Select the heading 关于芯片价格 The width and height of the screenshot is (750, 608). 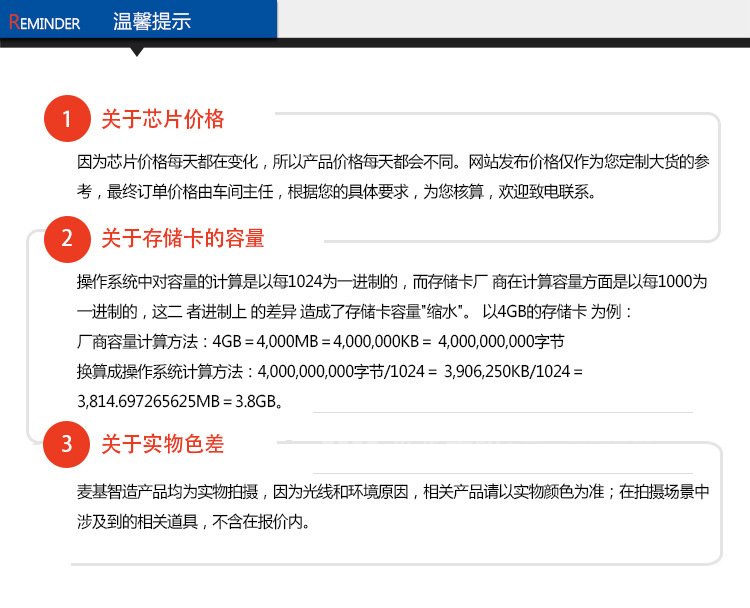[163, 119]
